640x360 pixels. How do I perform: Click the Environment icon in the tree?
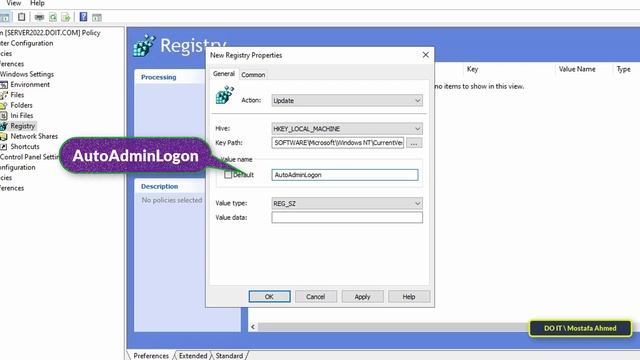[x=4, y=85]
